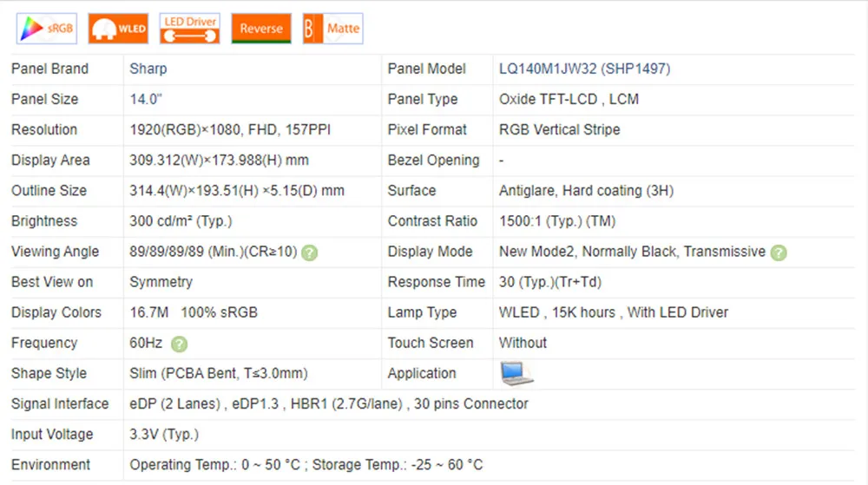Viewport: 868px width, 485px height.
Task: Click the Response Time label
Action: [437, 282]
